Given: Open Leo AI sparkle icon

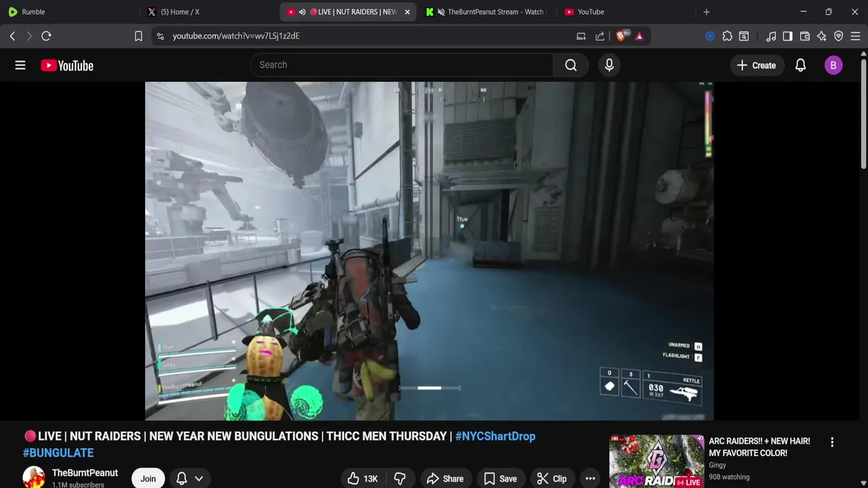Looking at the screenshot, I should [822, 36].
